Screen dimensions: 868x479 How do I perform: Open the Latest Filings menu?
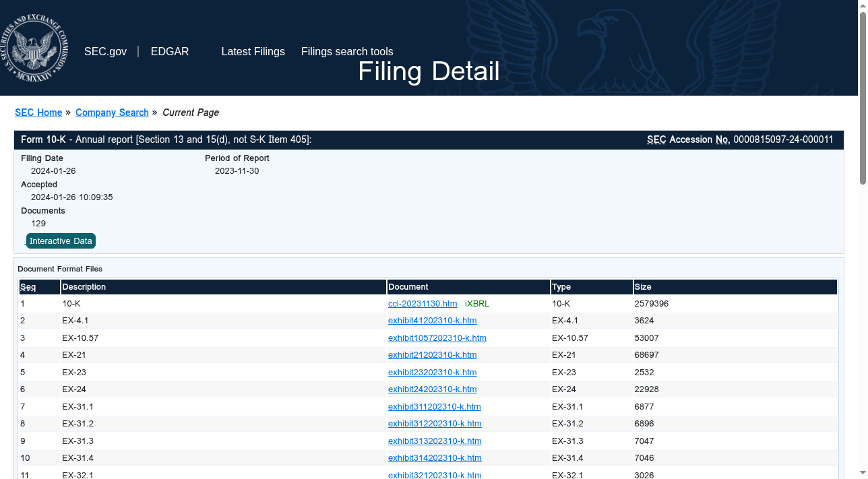(x=253, y=52)
